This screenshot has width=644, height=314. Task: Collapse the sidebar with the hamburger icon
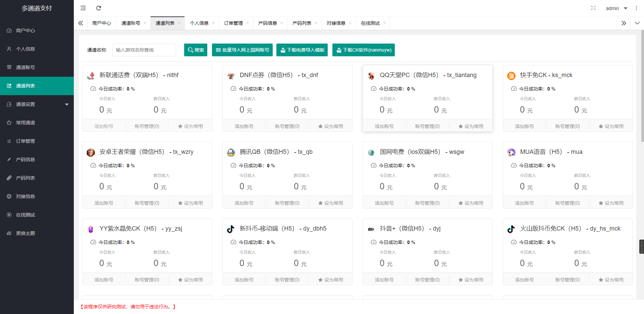tap(83, 8)
